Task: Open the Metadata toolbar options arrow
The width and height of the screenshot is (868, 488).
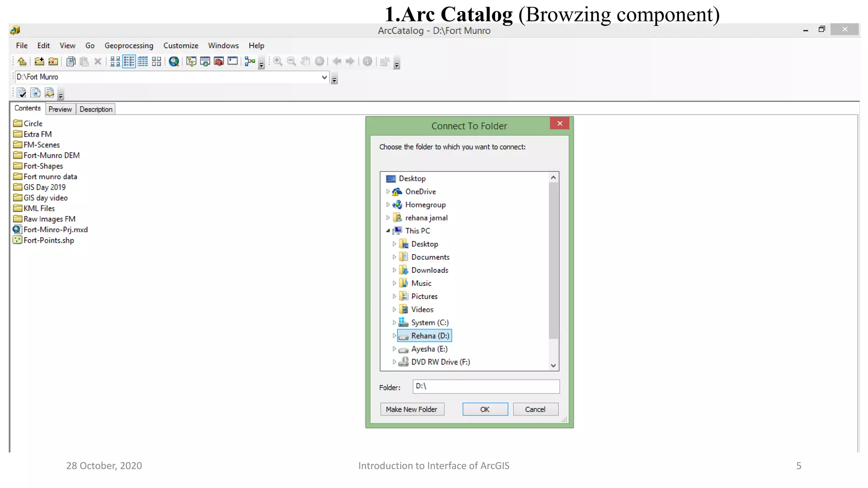Action: 61,94
